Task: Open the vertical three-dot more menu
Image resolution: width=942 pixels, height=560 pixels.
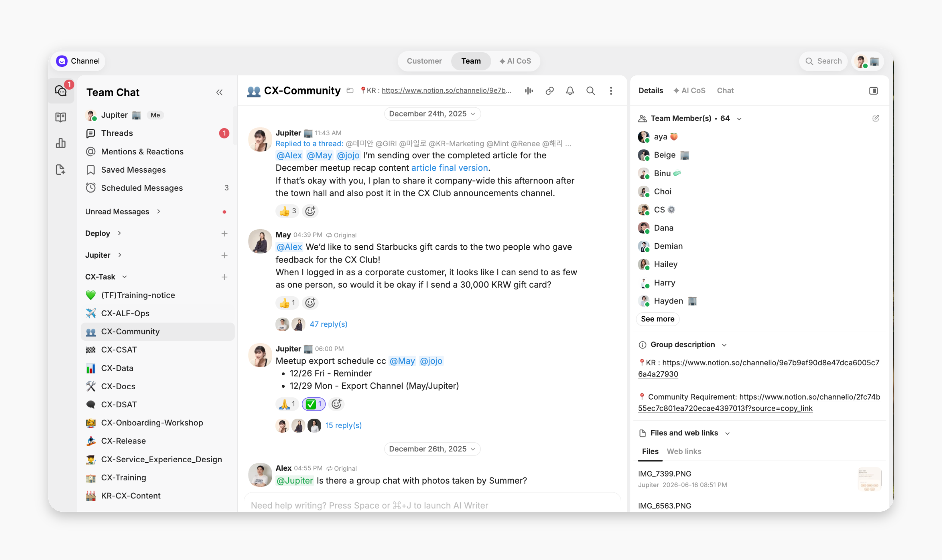Action: (611, 91)
